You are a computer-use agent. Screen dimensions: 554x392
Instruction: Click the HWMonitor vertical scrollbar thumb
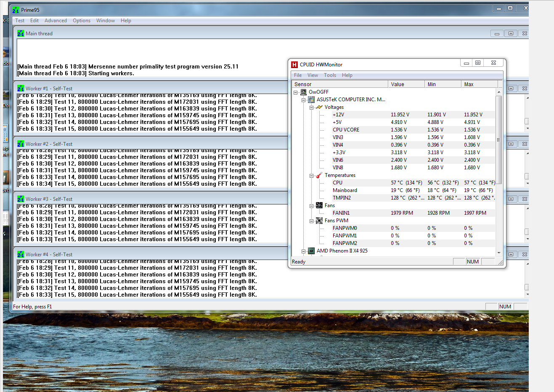[x=499, y=140]
